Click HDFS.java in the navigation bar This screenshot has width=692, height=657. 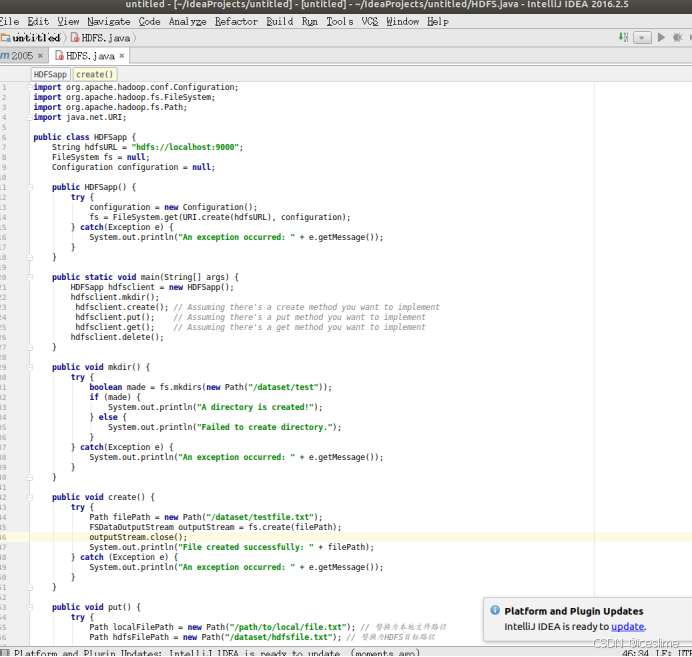click(x=105, y=38)
